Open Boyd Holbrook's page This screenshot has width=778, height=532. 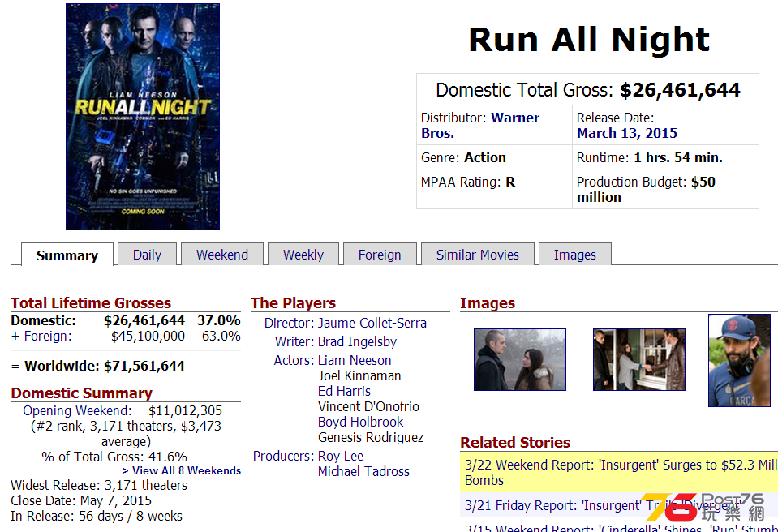(x=361, y=422)
